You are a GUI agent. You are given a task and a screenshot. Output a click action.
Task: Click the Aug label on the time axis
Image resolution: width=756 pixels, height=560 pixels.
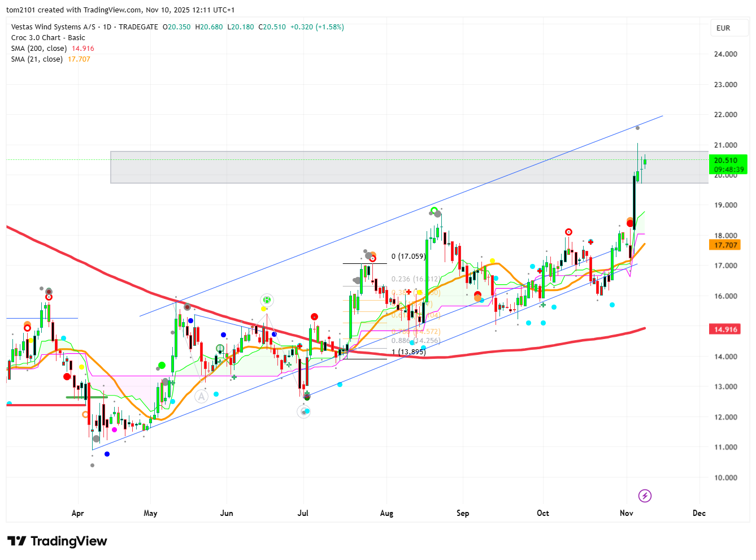coord(386,513)
